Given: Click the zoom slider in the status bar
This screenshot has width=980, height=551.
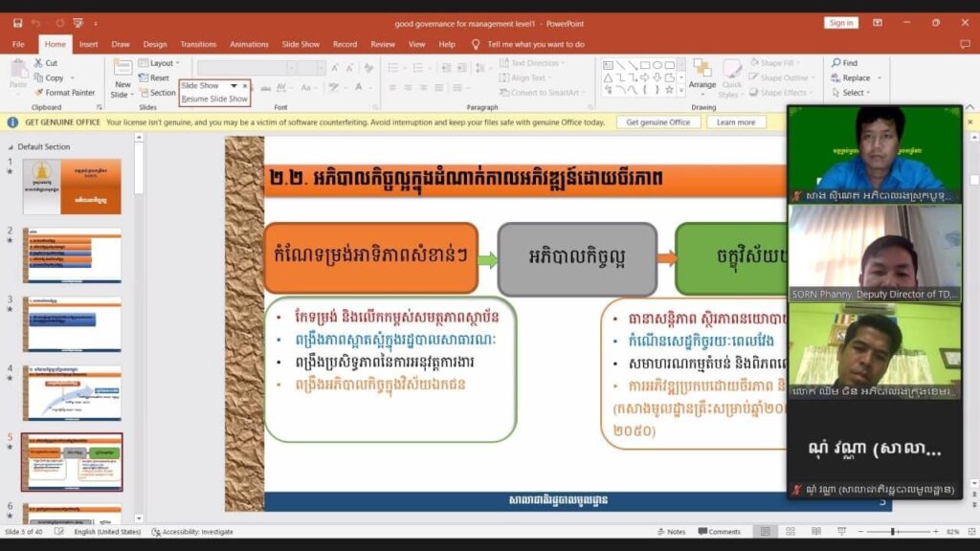Looking at the screenshot, I should click(893, 532).
